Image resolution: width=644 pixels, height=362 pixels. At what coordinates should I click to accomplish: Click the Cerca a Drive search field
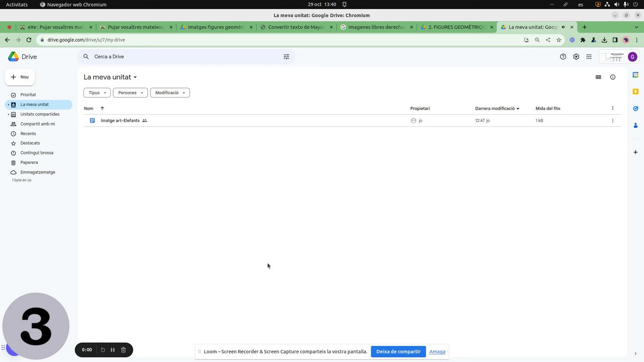(x=186, y=57)
